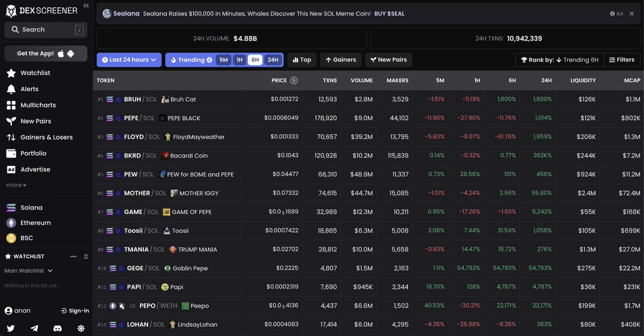Viewport: 644px width, 336px height.
Task: Click the BUY $SEAL ad link
Action: pos(390,13)
